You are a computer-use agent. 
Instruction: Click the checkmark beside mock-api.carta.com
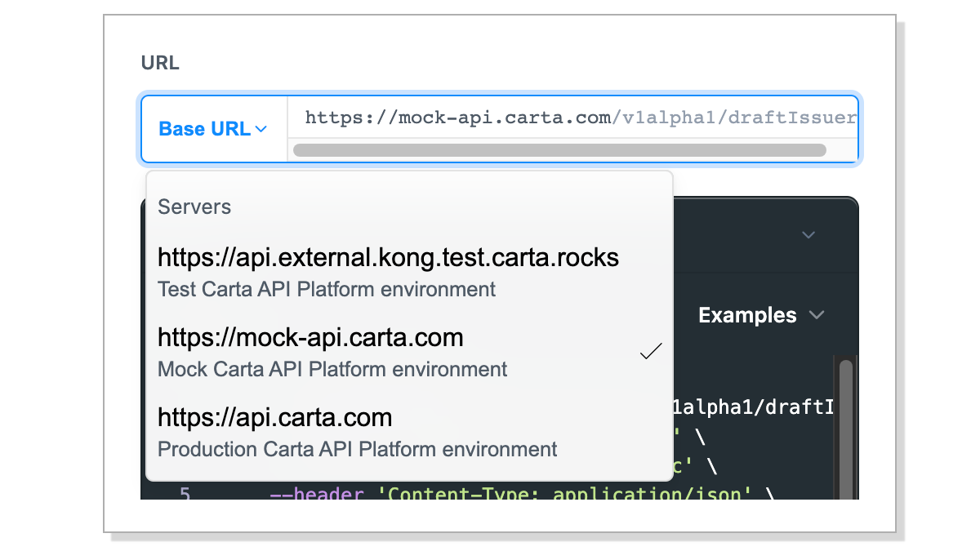point(651,352)
